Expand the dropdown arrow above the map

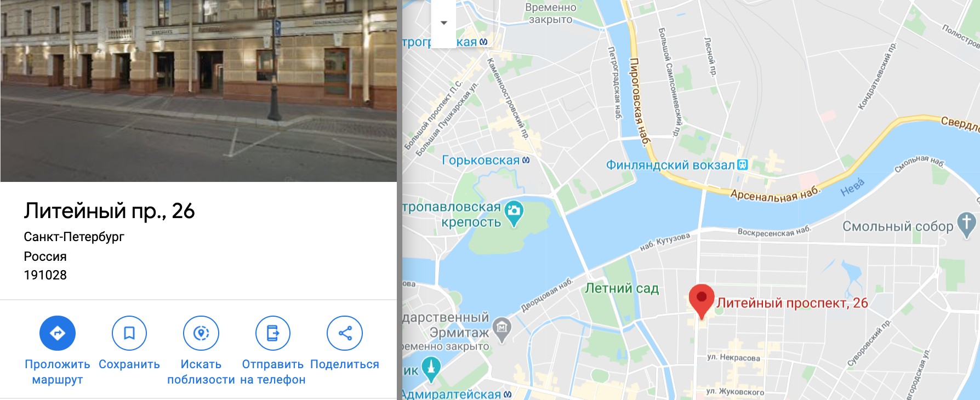tap(444, 23)
